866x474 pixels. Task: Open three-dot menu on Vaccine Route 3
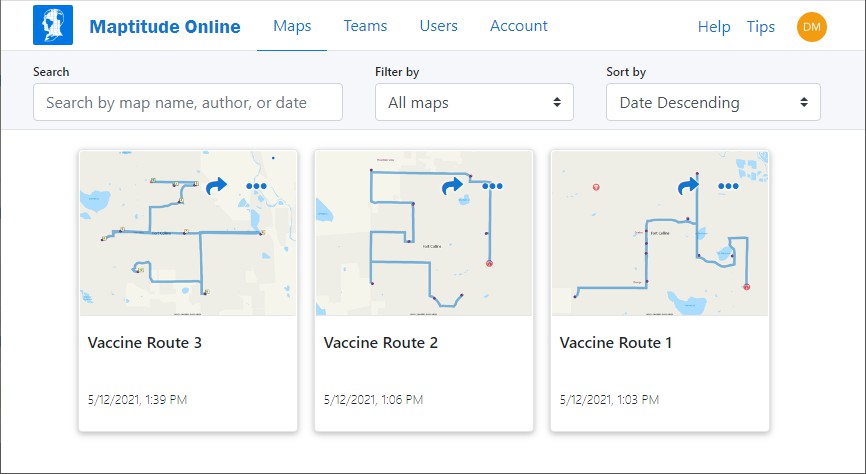coord(256,186)
